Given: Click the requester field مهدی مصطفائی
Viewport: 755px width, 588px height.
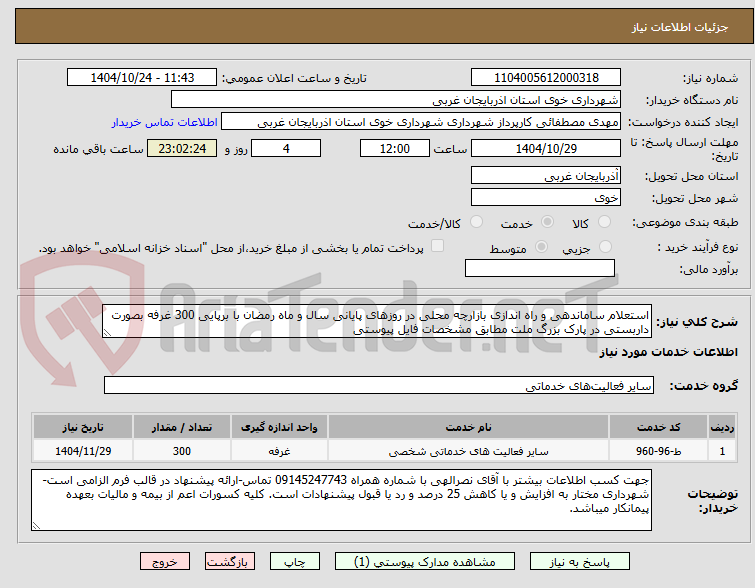Looking at the screenshot, I should (x=421, y=122).
